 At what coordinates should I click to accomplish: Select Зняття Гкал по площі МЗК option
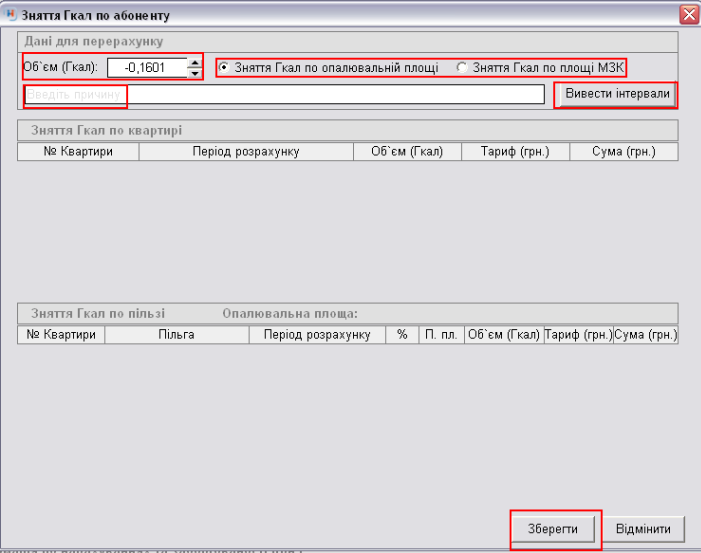461,68
